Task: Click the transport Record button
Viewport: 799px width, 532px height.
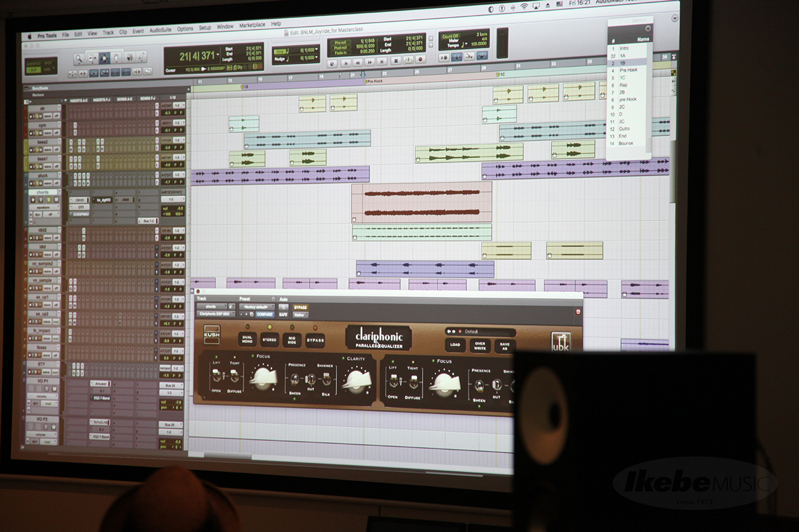Action: coord(420,60)
